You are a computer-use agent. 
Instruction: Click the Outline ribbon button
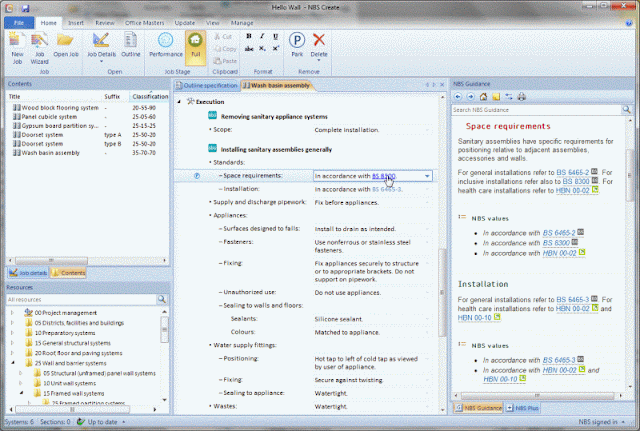point(131,45)
